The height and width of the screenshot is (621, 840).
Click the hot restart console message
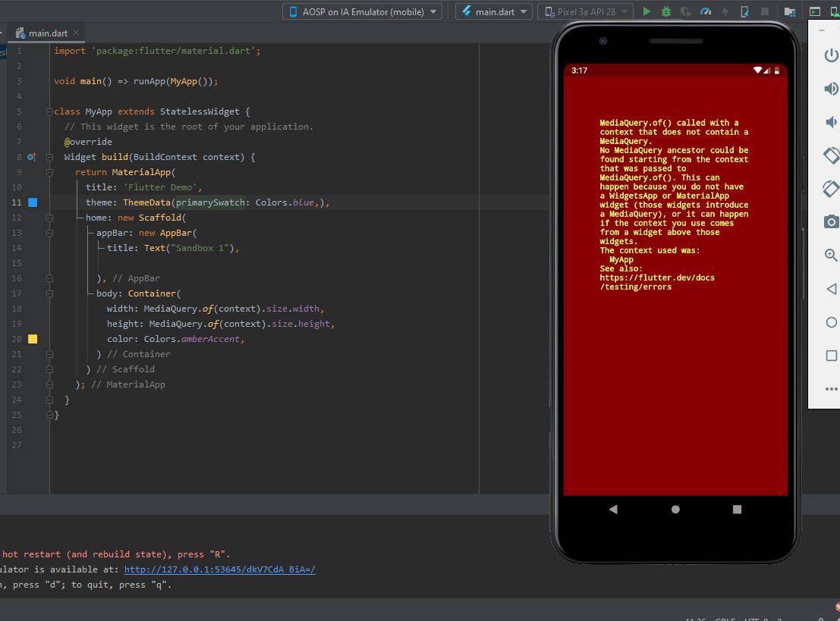coord(115,554)
